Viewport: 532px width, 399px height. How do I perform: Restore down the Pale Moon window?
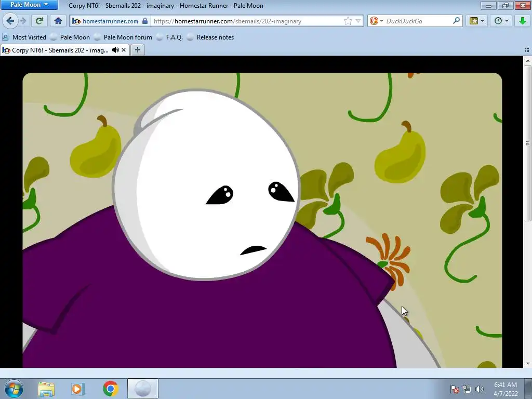(x=506, y=5)
